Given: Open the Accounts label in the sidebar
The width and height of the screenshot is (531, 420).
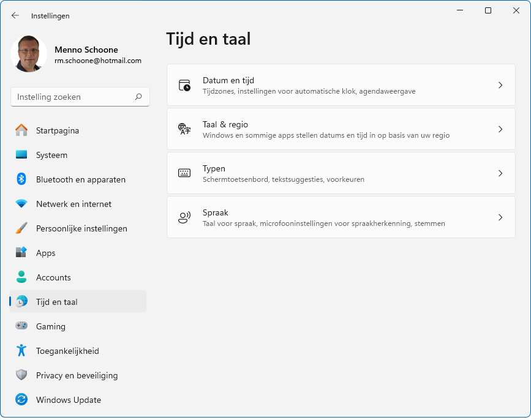Looking at the screenshot, I should pos(53,277).
